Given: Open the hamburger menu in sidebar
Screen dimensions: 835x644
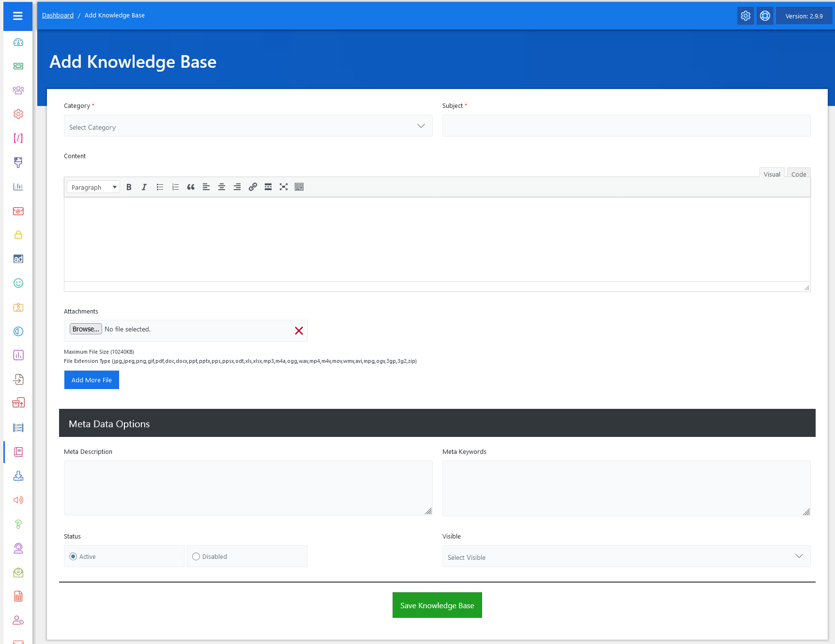Looking at the screenshot, I should point(18,16).
